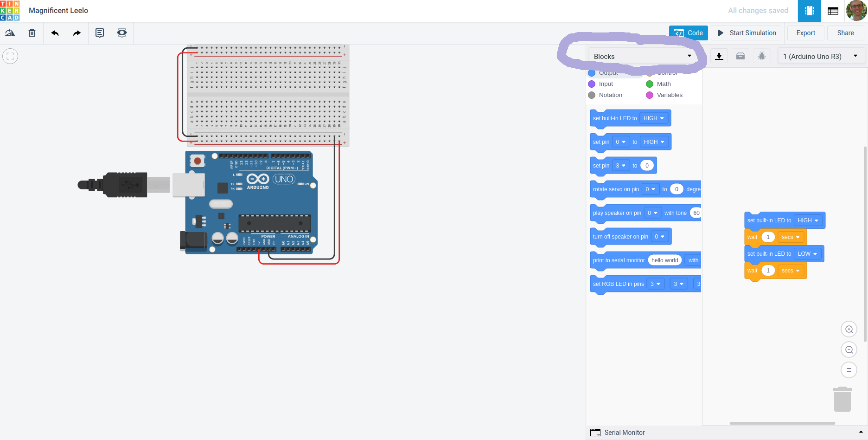Open HIGH dropdown in palette built-in LED block
868x440 pixels.
click(x=654, y=118)
